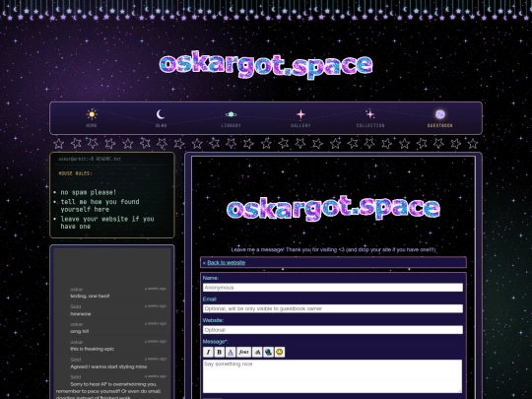Open the font face button
Screen dimensions: 532x399
pos(243,352)
